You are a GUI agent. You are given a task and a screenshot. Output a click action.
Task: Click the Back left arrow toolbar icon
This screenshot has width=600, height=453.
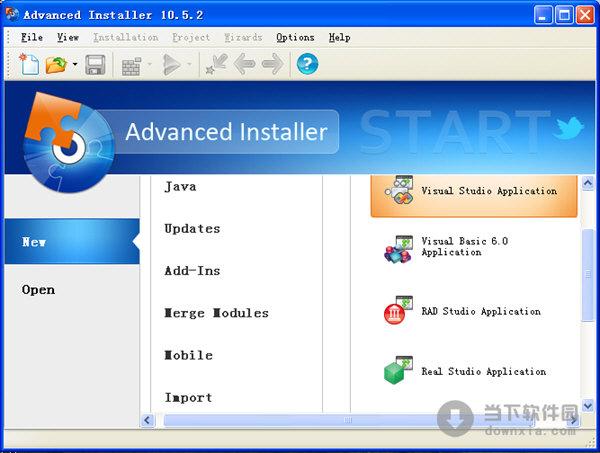coord(245,64)
